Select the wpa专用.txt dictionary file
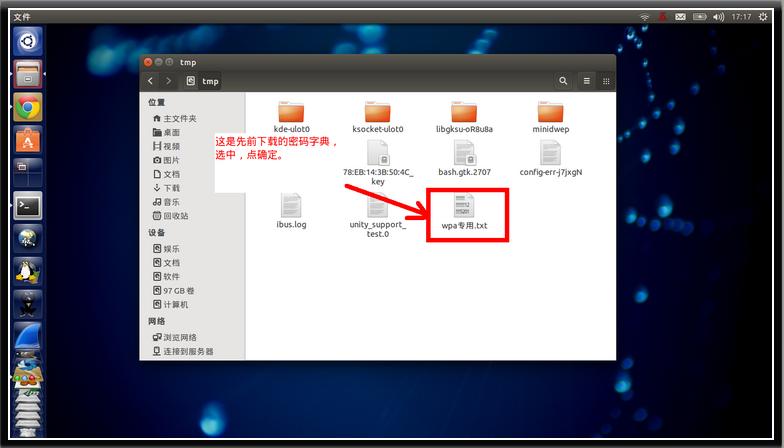The width and height of the screenshot is (784, 448). (464, 210)
